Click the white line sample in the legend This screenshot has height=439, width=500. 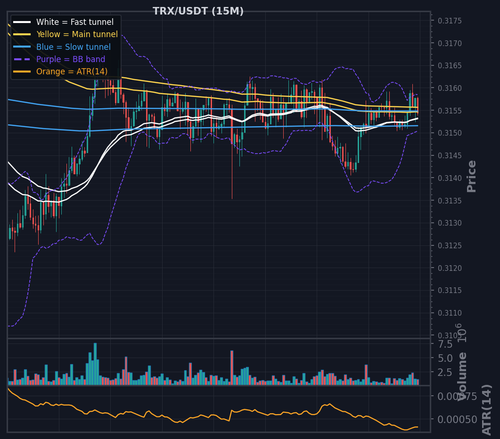point(22,22)
